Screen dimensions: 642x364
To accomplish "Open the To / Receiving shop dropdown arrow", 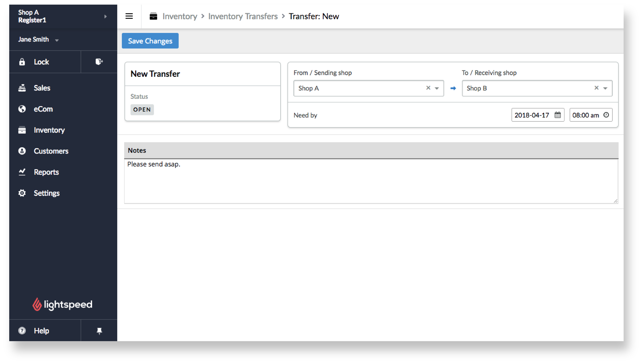I will [605, 88].
